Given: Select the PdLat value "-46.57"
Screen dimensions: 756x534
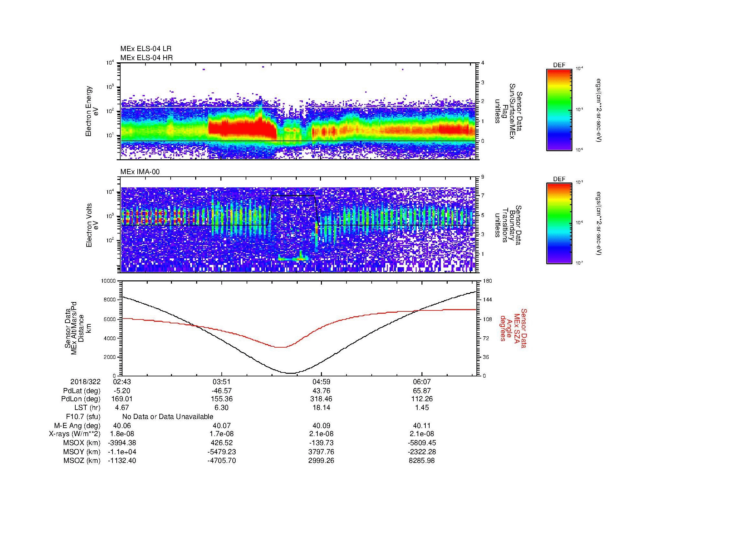Looking at the screenshot, I should [x=222, y=391].
